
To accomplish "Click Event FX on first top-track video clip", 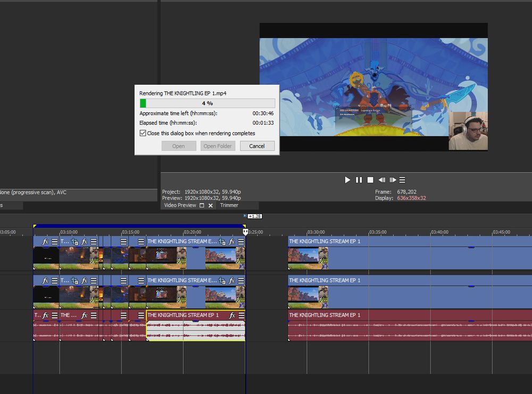I will click(x=45, y=242).
